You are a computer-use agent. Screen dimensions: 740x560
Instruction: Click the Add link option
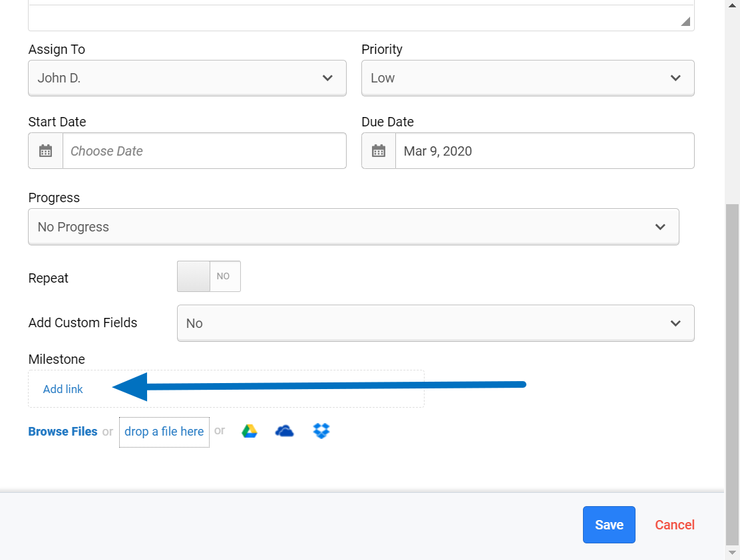coord(63,389)
